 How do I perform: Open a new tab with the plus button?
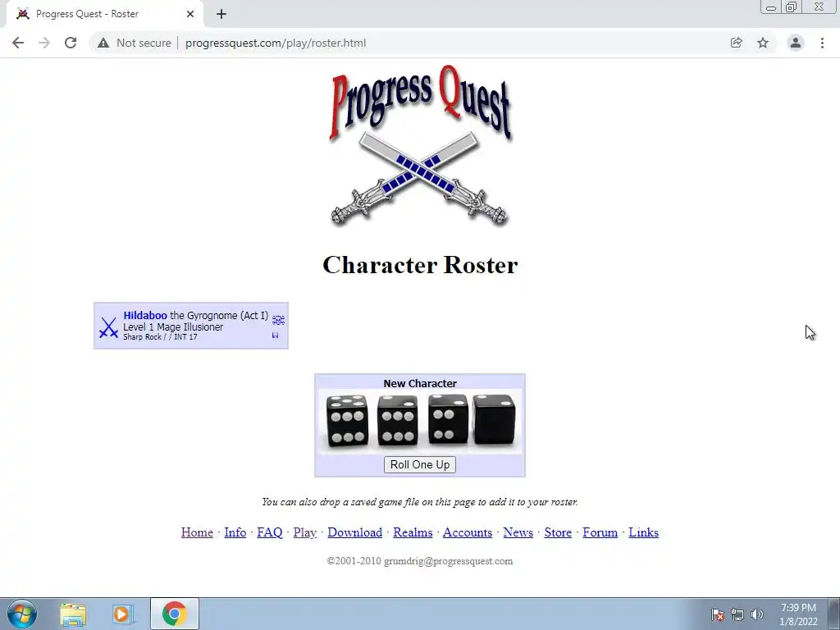[x=221, y=14]
